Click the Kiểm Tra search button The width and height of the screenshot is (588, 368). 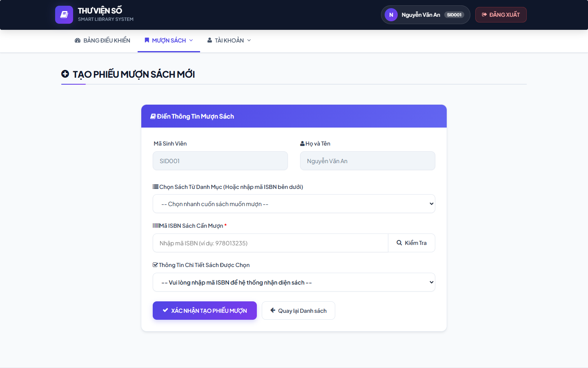point(412,243)
